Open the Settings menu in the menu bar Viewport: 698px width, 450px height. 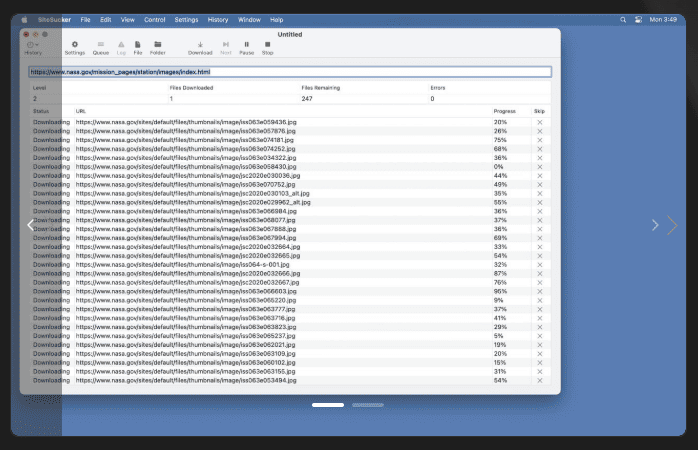(186, 20)
